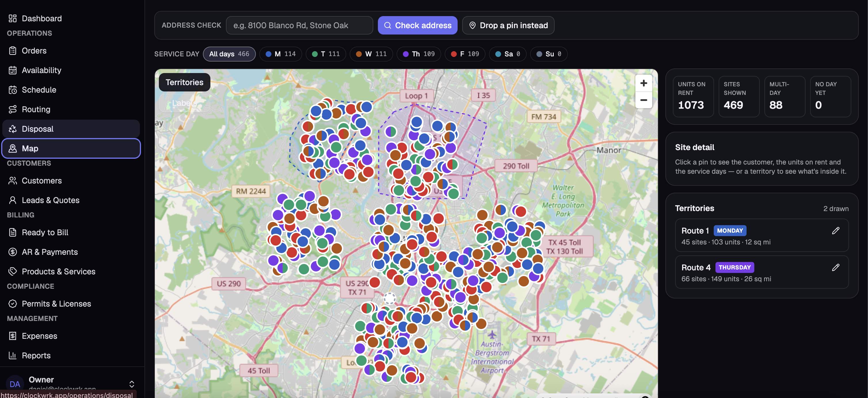The width and height of the screenshot is (868, 398).
Task: Click the Products & Services tag icon
Action: 12,272
